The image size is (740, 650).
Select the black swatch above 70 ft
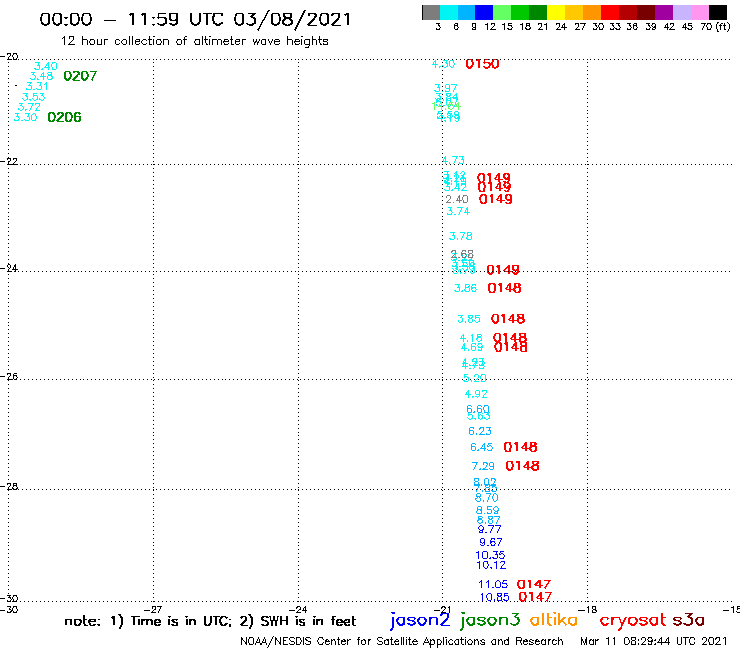(718, 12)
